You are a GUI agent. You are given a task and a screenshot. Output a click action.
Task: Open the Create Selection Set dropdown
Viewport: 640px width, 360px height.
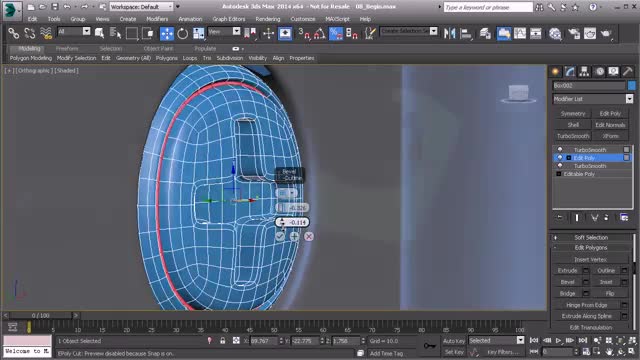coord(409,31)
